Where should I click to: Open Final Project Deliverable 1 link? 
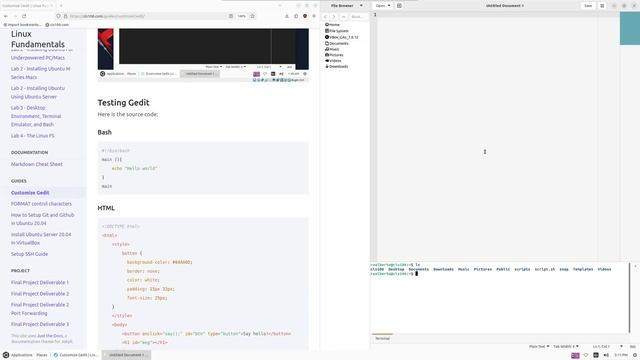click(x=40, y=282)
